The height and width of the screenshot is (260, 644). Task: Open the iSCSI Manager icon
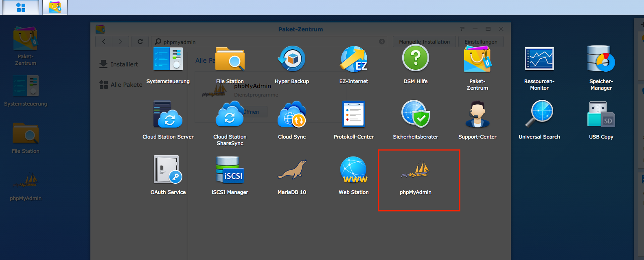pos(230,170)
